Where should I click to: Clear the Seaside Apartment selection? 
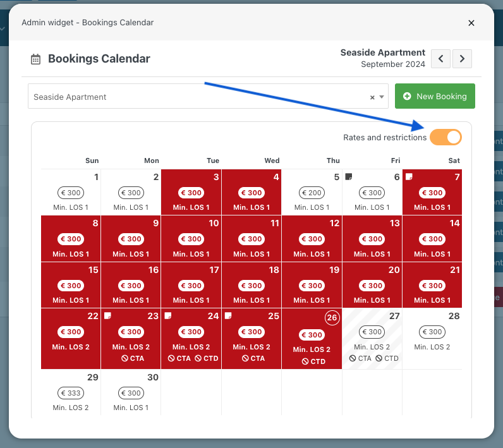372,97
